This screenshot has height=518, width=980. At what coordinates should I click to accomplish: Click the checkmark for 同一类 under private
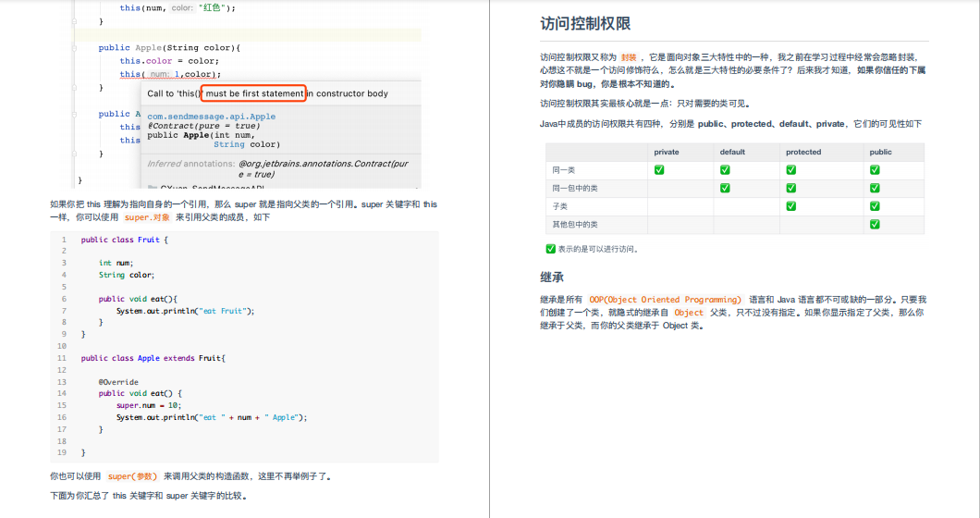[x=659, y=169]
